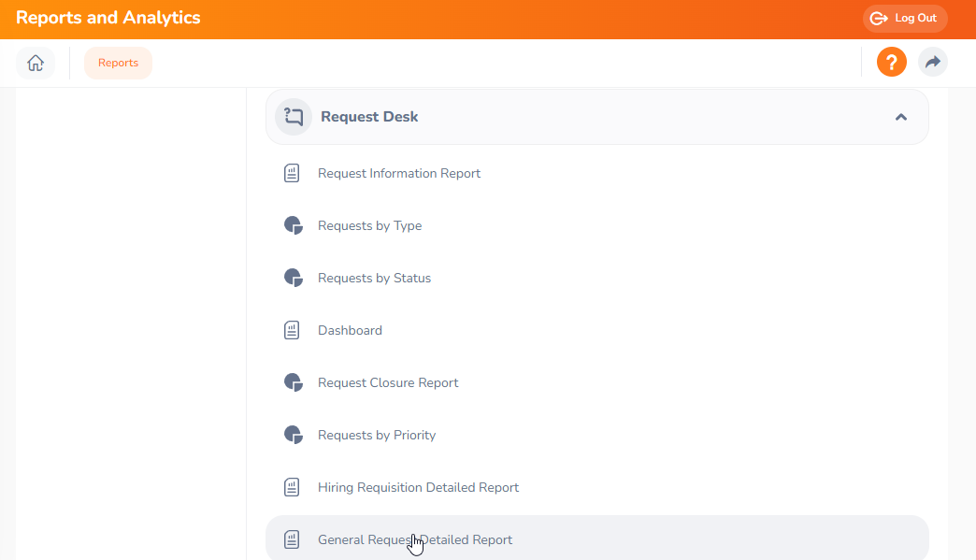Click the Requests by Type pie icon

pyautogui.click(x=293, y=225)
